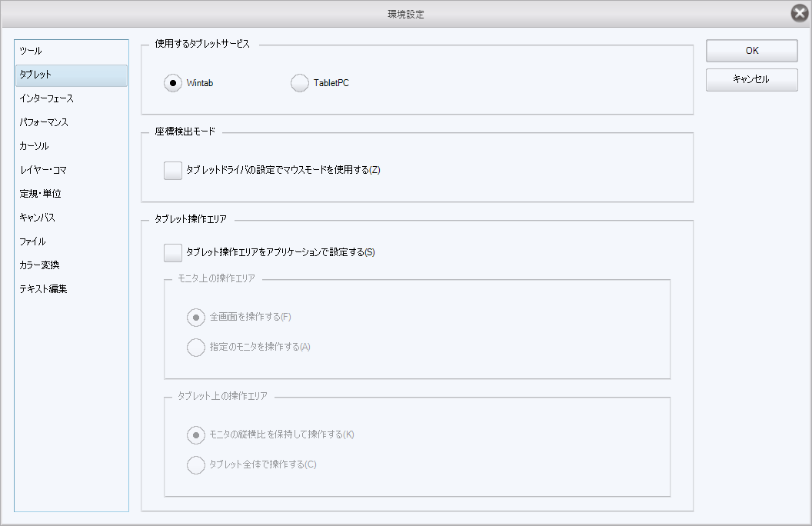Click the OK button
812x526 pixels.
pyautogui.click(x=751, y=51)
